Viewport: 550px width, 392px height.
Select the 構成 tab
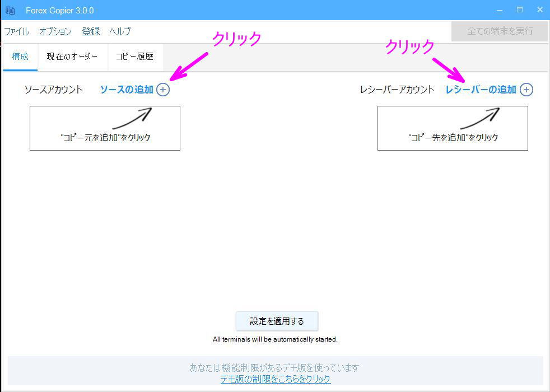(x=20, y=57)
